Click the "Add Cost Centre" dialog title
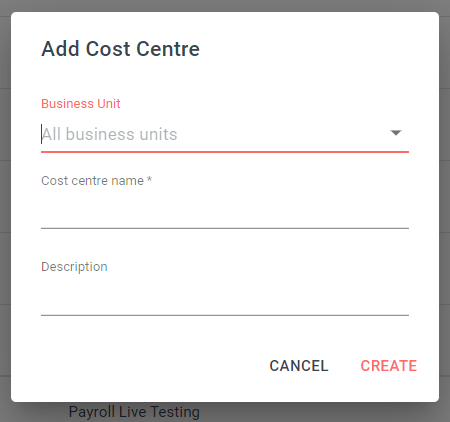 (120, 49)
